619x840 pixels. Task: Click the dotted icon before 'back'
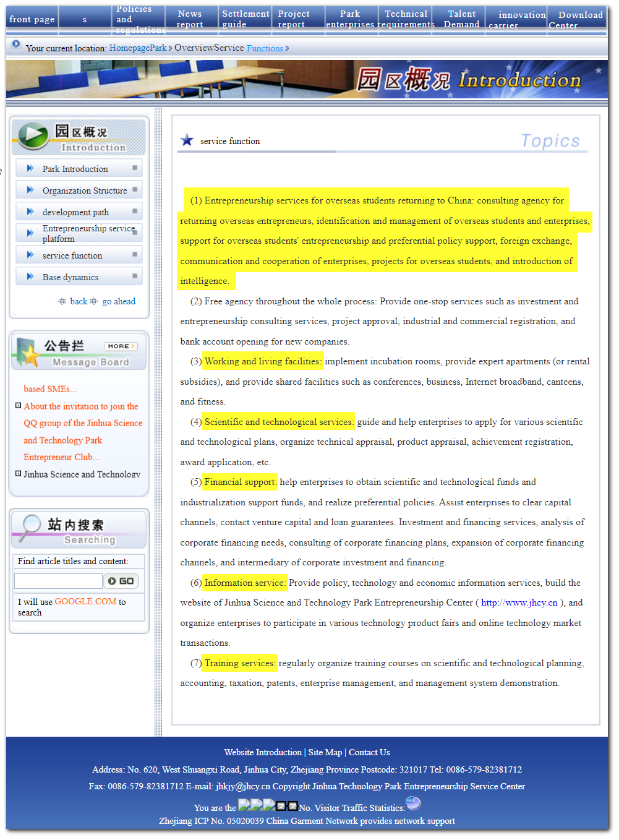[x=62, y=301]
